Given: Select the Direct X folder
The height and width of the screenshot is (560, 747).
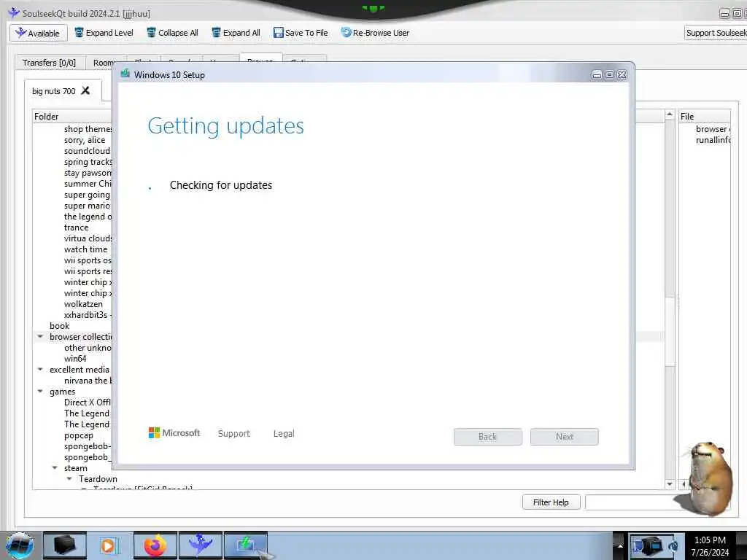Looking at the screenshot, I should click(x=88, y=402).
